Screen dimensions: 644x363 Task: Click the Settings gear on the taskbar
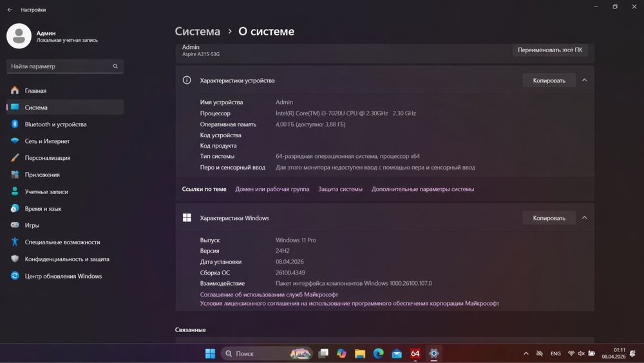(433, 353)
